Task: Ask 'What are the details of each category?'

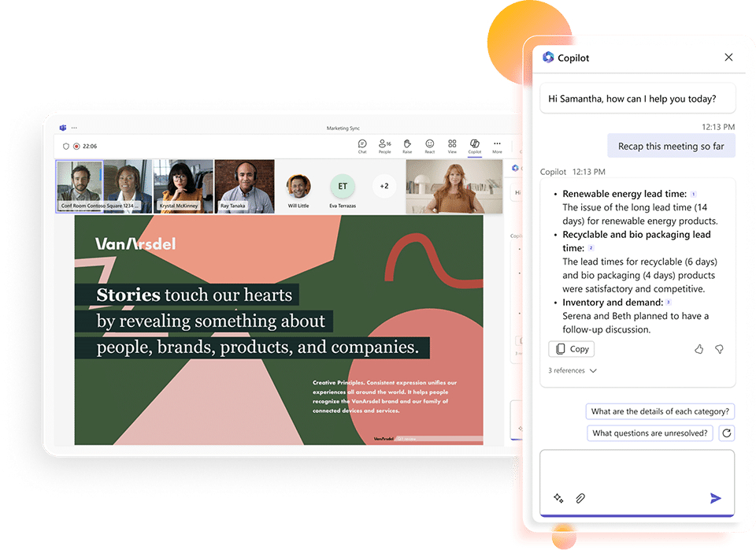Action: tap(660, 411)
